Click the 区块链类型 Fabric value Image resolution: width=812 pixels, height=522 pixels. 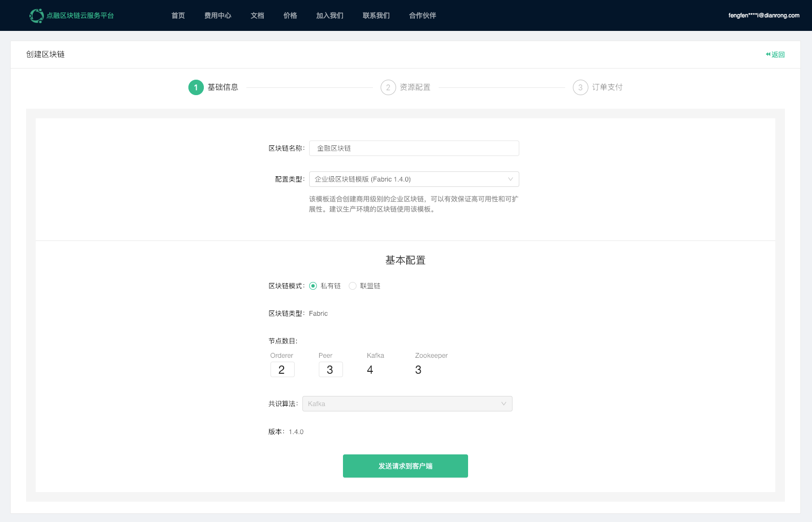click(318, 313)
